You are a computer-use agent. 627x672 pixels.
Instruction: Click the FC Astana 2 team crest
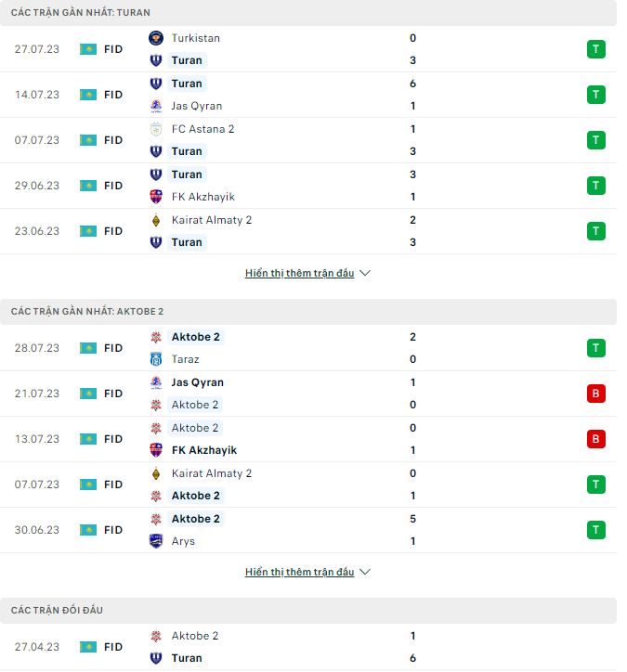pyautogui.click(x=156, y=129)
